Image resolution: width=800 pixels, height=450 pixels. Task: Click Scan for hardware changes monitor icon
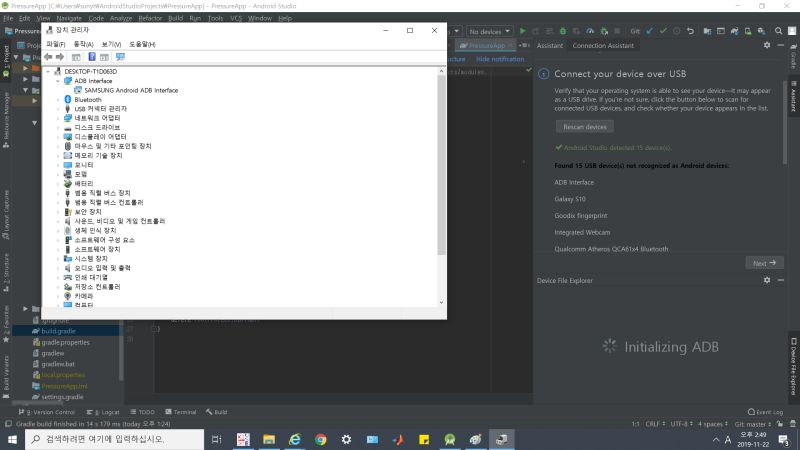point(120,57)
